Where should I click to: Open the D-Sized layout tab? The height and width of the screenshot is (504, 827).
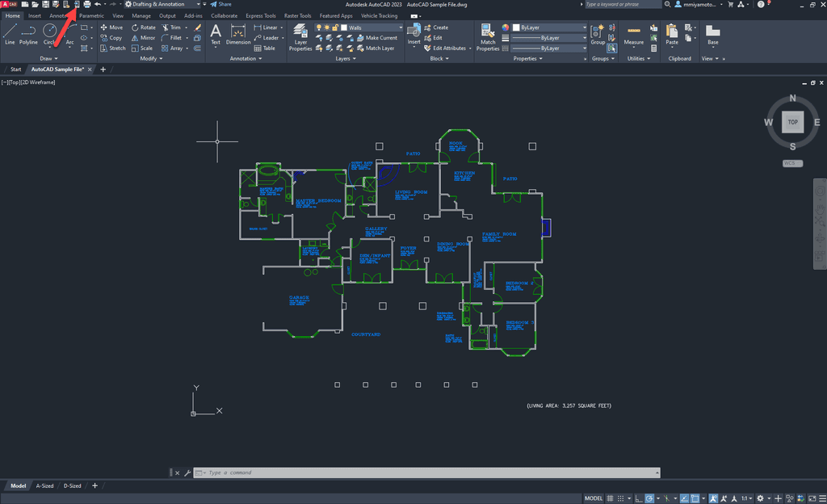tap(72, 485)
